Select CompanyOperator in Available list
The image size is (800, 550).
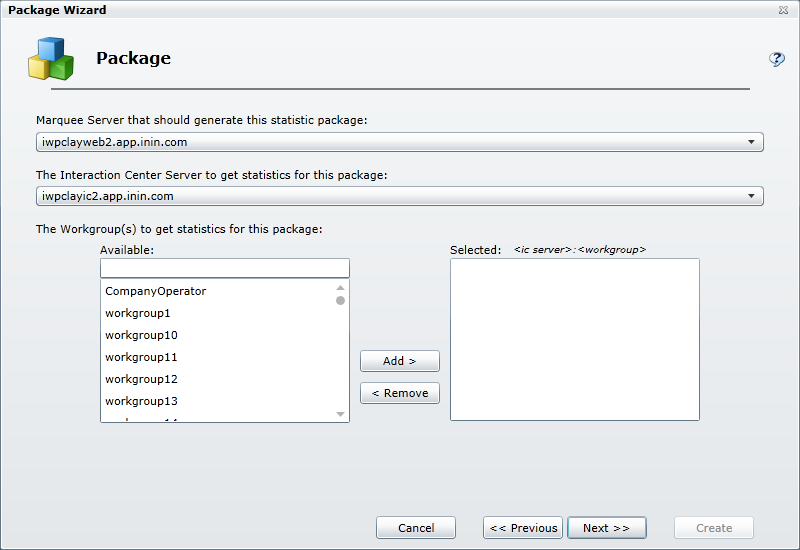coord(156,291)
